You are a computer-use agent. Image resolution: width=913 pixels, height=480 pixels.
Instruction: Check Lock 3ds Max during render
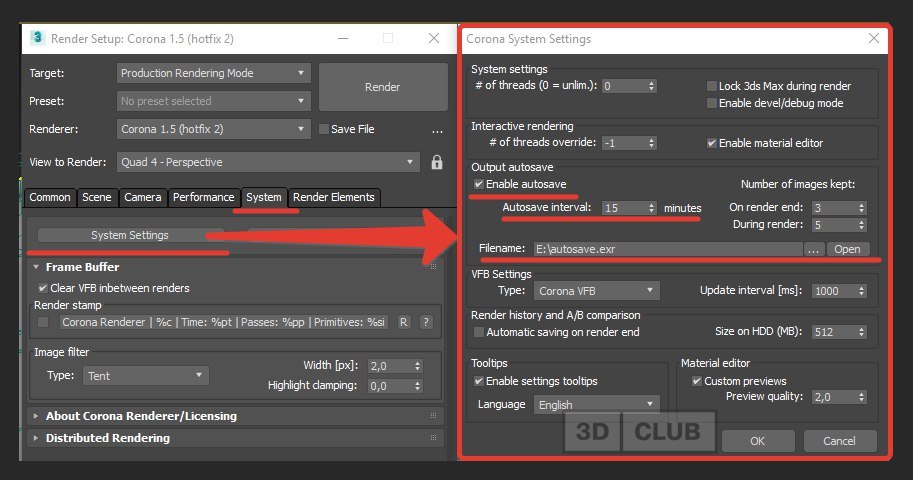pyautogui.click(x=712, y=86)
